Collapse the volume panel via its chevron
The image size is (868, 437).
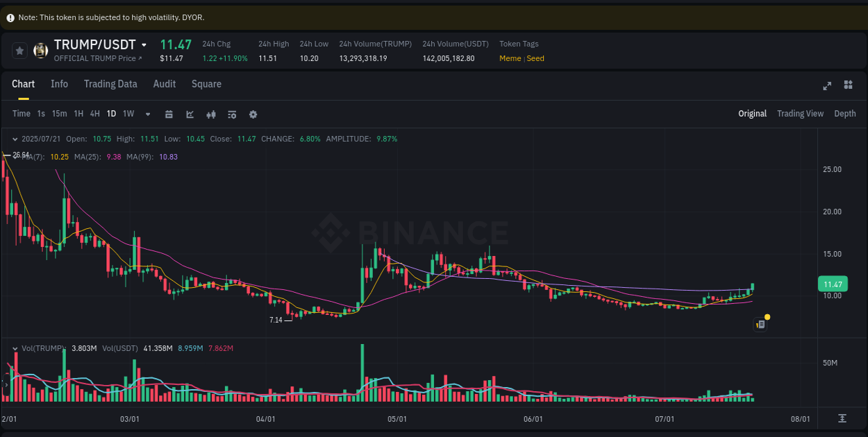click(15, 348)
